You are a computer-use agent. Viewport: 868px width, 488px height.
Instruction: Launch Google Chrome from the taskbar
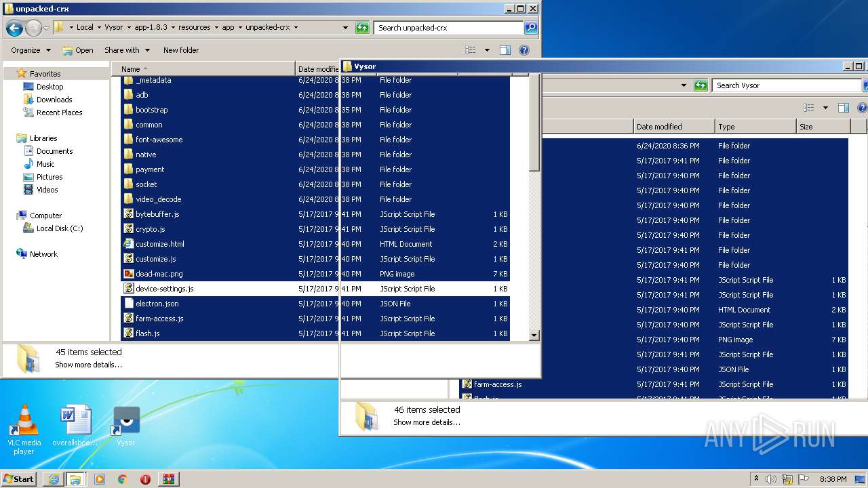[123, 479]
